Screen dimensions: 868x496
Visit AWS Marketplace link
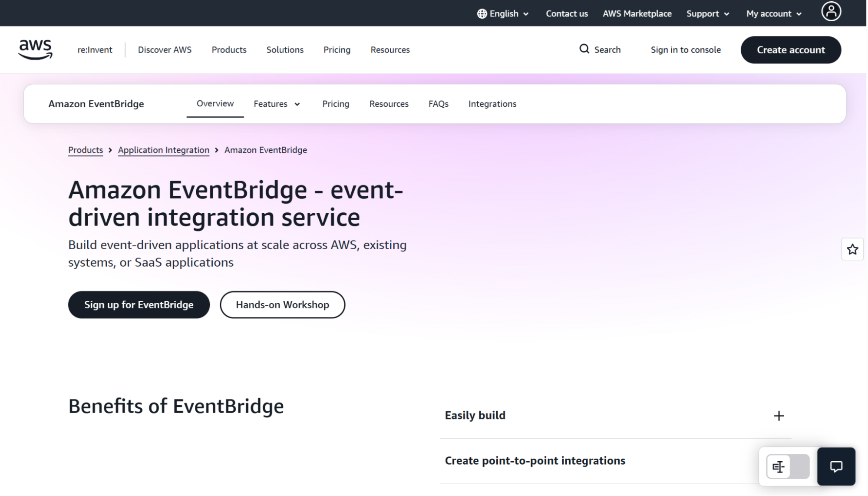(637, 14)
